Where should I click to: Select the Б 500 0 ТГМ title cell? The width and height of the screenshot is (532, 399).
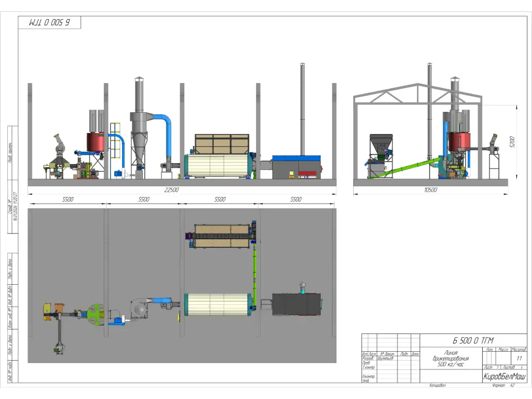tap(473, 340)
